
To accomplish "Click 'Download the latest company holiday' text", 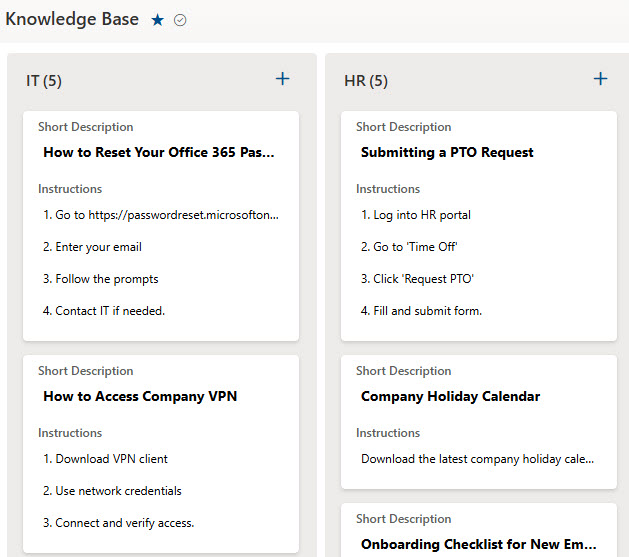I will [477, 459].
